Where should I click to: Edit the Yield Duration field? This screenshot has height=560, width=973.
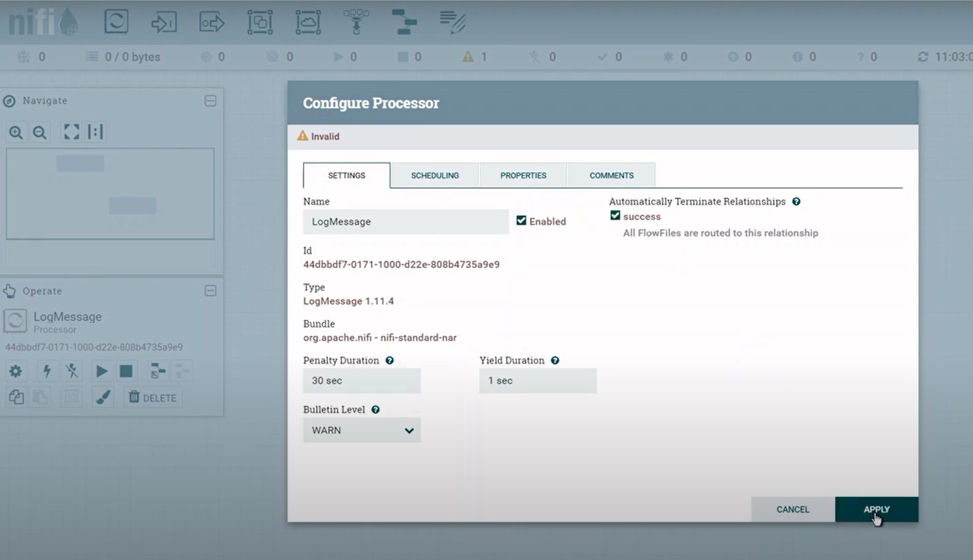point(538,381)
